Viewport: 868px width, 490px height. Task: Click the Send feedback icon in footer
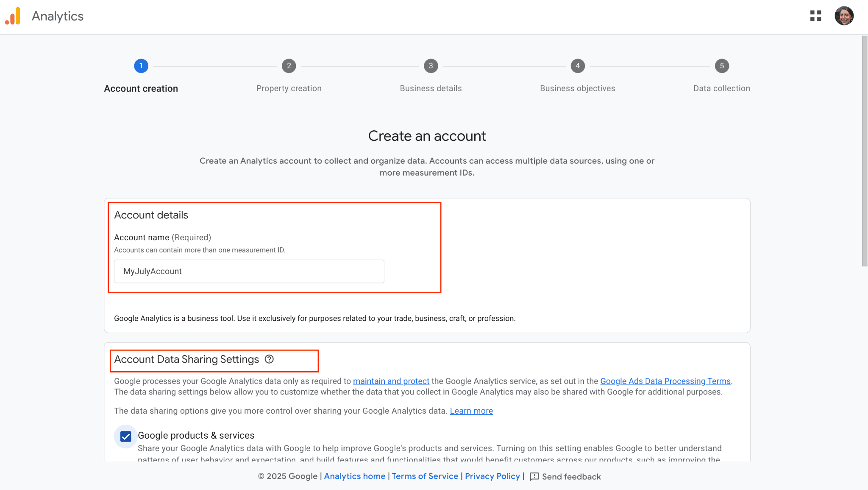[x=534, y=476]
